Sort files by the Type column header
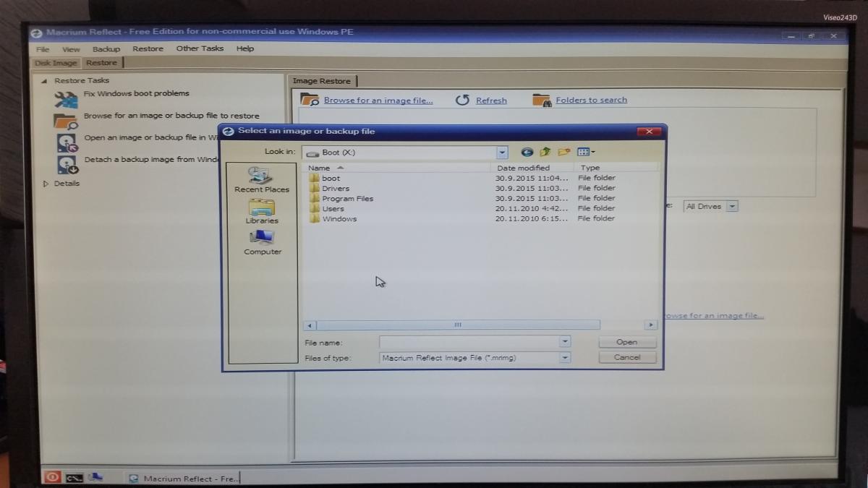Screen dimensions: 868x488 click(616, 168)
